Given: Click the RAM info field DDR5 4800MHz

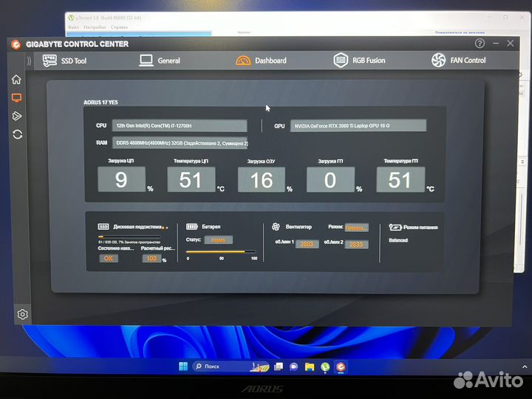Looking at the screenshot, I should click(180, 143).
